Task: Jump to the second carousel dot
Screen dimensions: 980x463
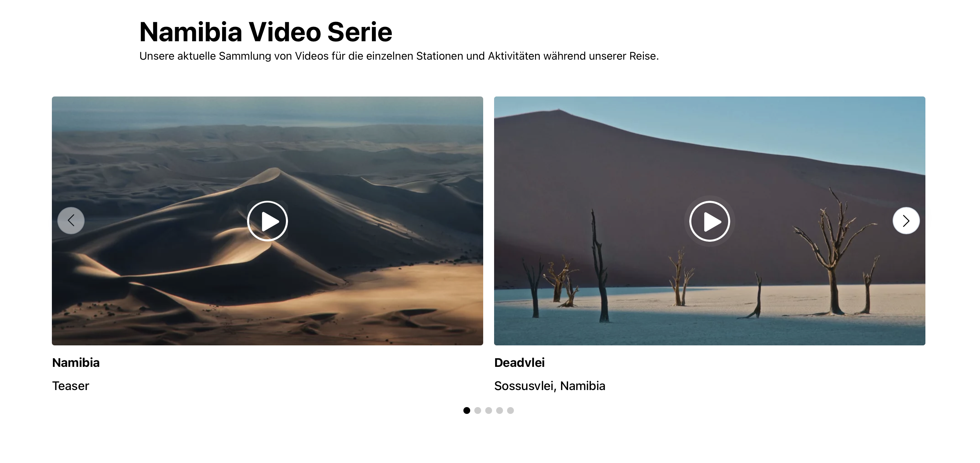Action: [478, 410]
